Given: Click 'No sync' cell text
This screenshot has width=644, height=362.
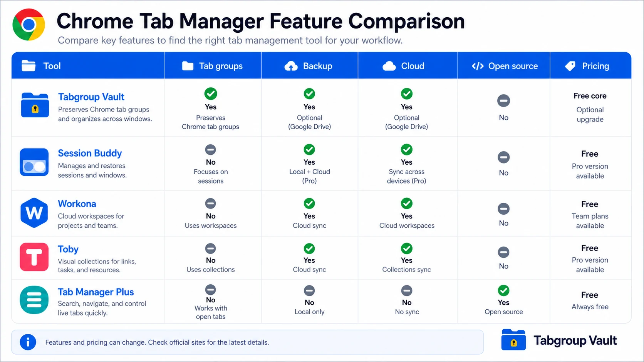Looking at the screenshot, I should [x=407, y=312].
